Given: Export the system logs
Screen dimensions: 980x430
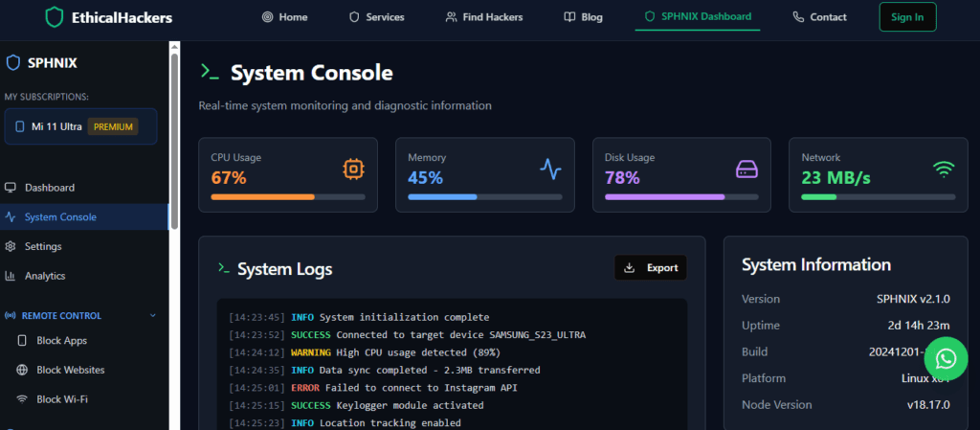Looking at the screenshot, I should point(651,268).
